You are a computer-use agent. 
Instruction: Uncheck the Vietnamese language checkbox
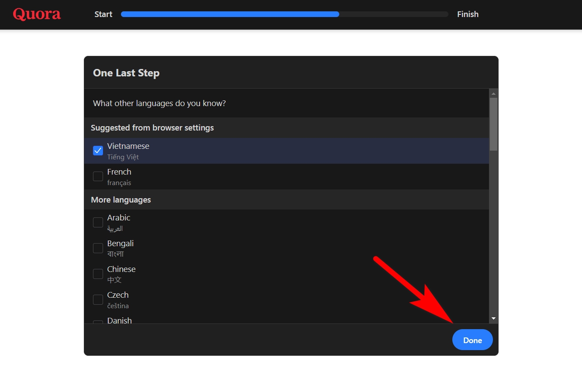pos(98,151)
